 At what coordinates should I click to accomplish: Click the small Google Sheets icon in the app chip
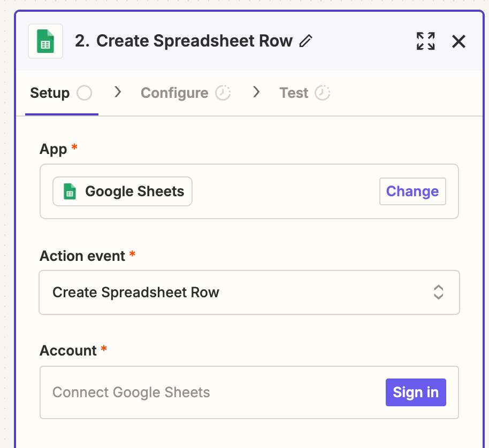coord(70,191)
